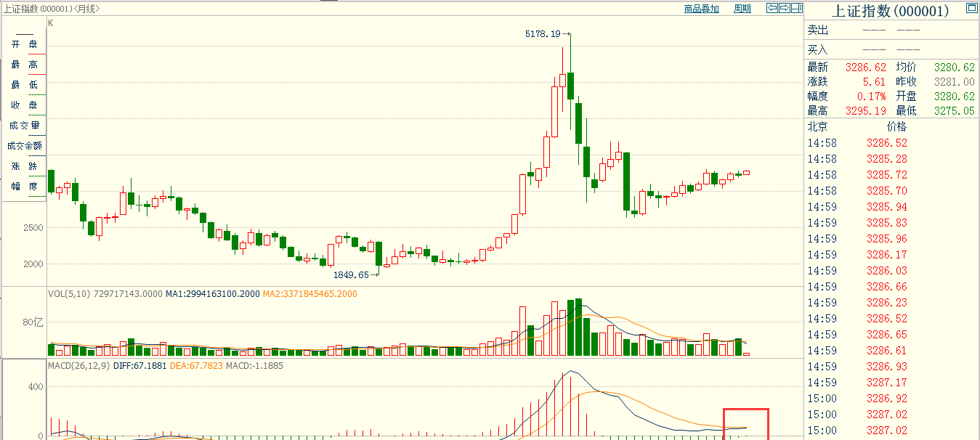980x440 pixels.
Task: Select the tick row priced 3285.70
Action: point(892,190)
